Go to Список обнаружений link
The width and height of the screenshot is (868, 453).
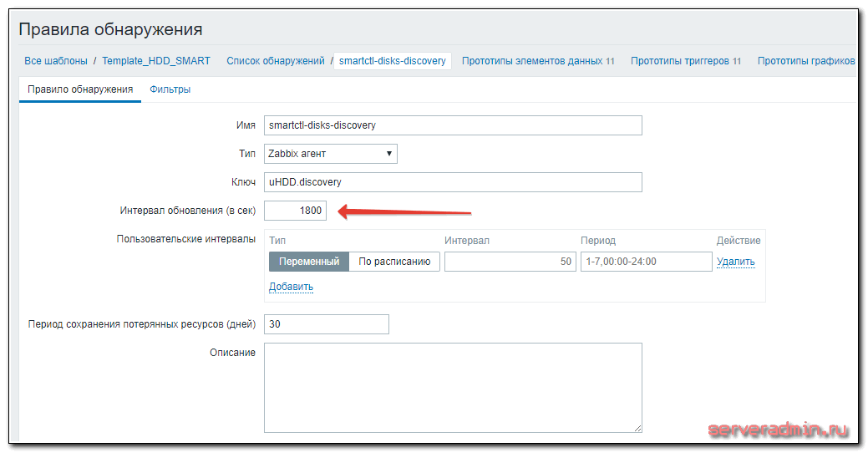click(276, 61)
